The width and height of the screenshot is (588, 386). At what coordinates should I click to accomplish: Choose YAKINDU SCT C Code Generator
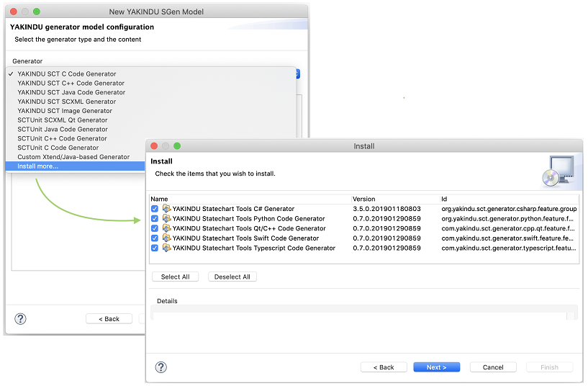(x=150, y=74)
